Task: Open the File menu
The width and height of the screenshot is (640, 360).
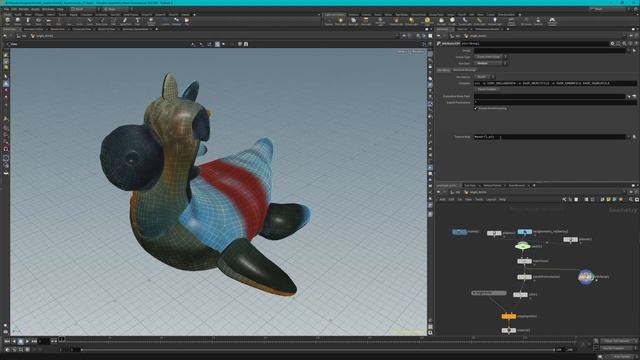Action: click(6, 9)
